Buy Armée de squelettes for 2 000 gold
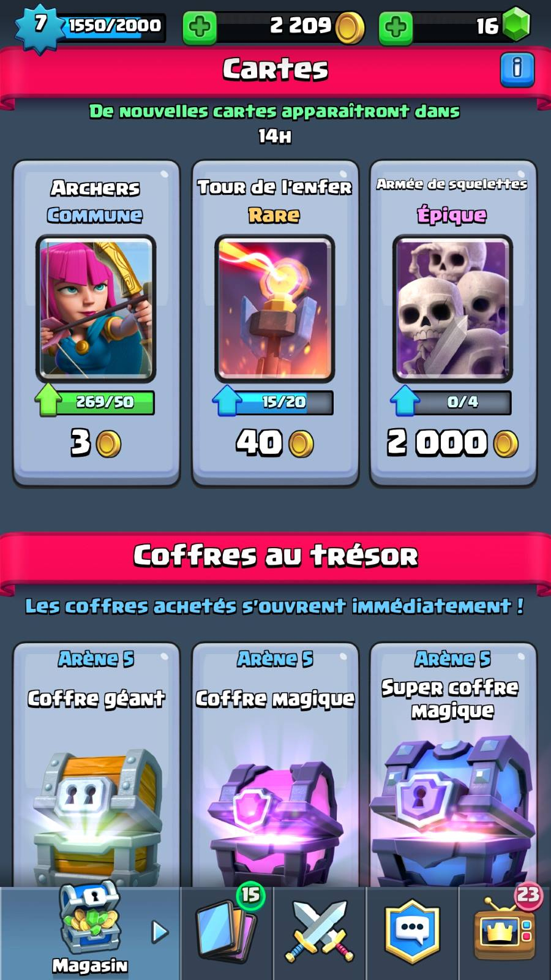The height and width of the screenshot is (980, 551). [x=453, y=443]
